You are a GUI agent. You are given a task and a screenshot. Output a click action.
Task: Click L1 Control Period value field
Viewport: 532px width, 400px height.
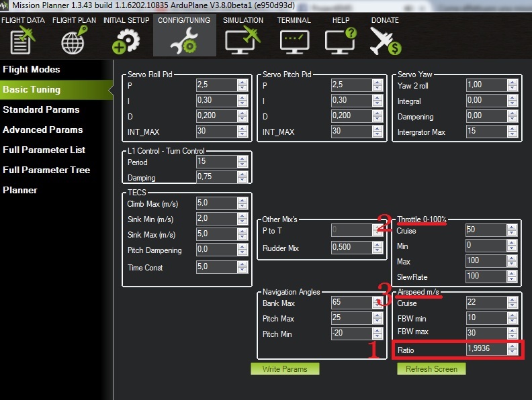click(216, 161)
